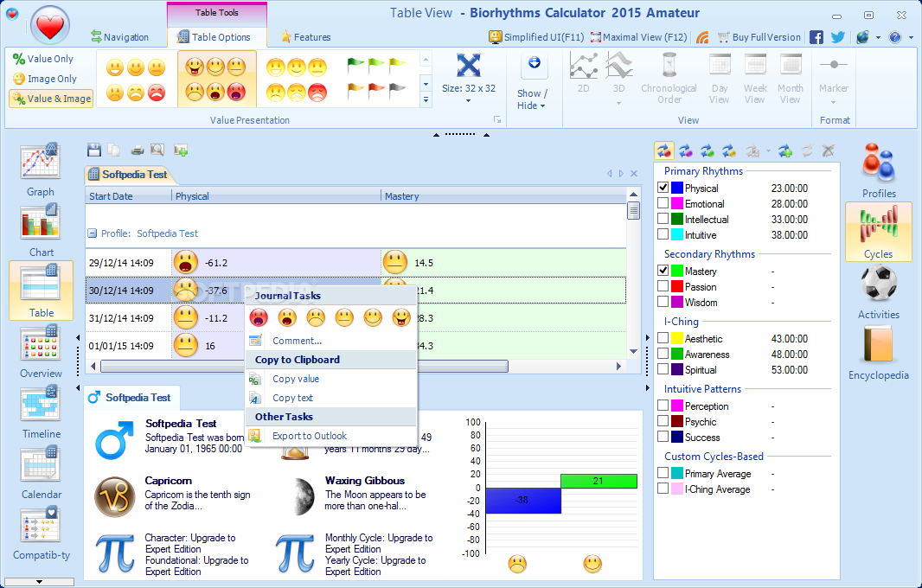Image resolution: width=922 pixels, height=588 pixels.
Task: Switch to the Features ribbon tab
Action: point(306,37)
